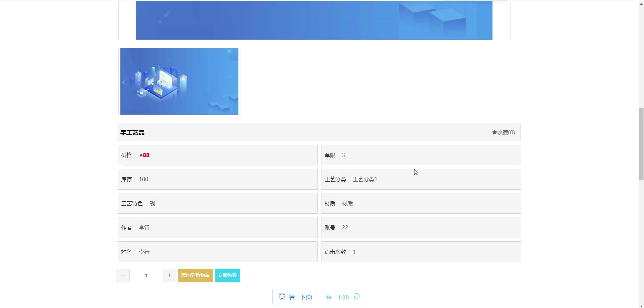
Task: Click 添加到购物车 add to cart button
Action: (x=196, y=275)
